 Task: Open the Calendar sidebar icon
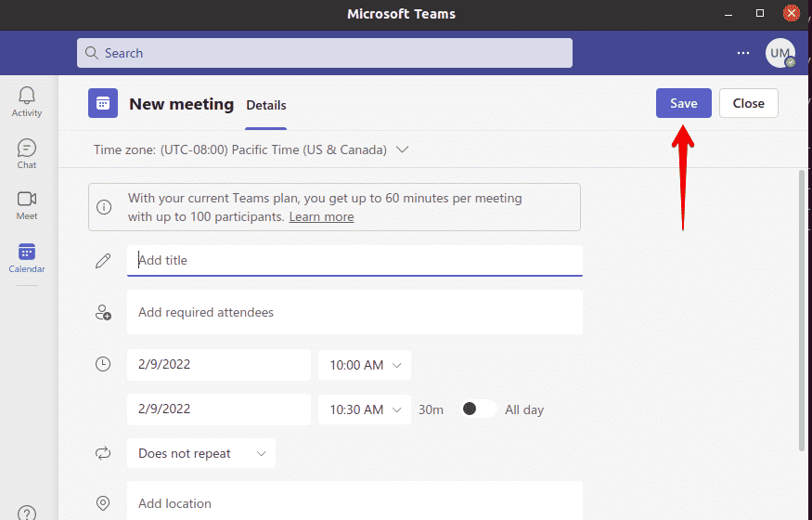coord(26,253)
